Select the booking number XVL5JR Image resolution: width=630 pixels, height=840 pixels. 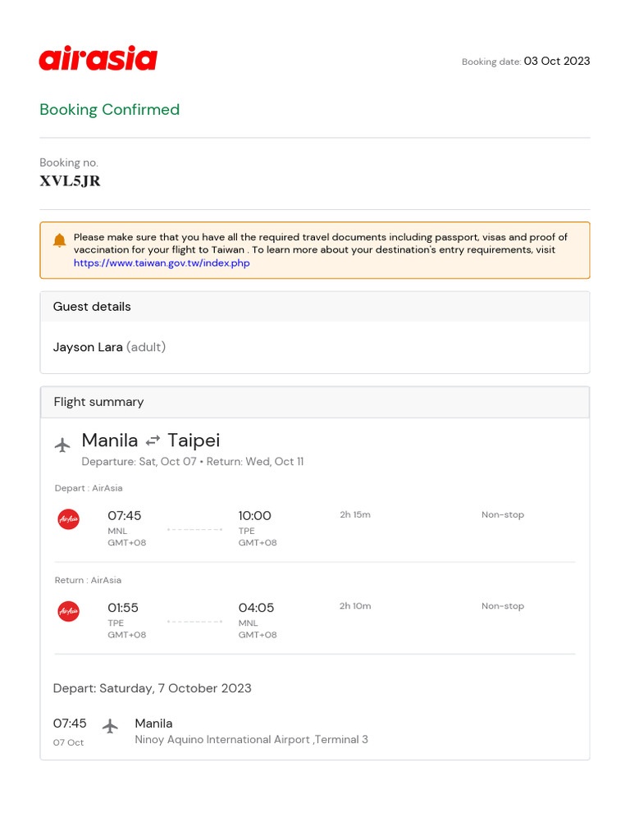coord(71,181)
